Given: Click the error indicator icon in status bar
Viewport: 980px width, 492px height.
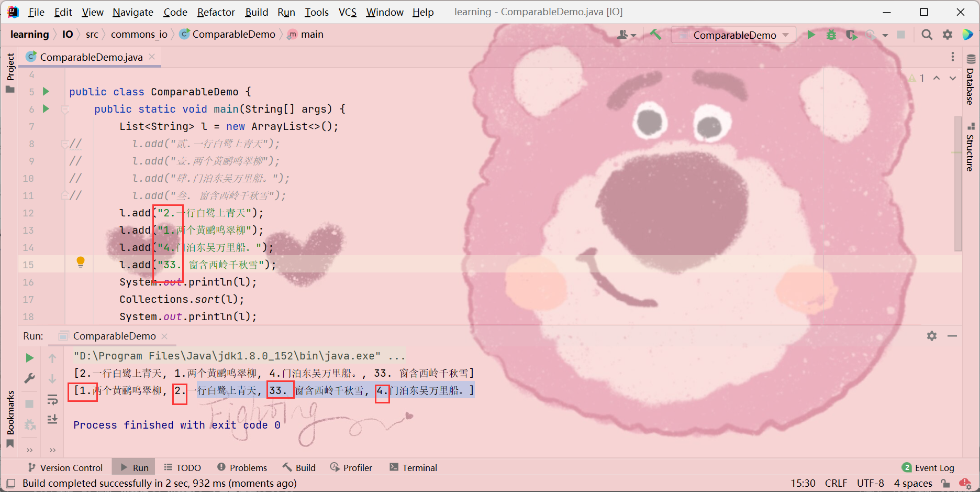Looking at the screenshot, I should [x=965, y=483].
